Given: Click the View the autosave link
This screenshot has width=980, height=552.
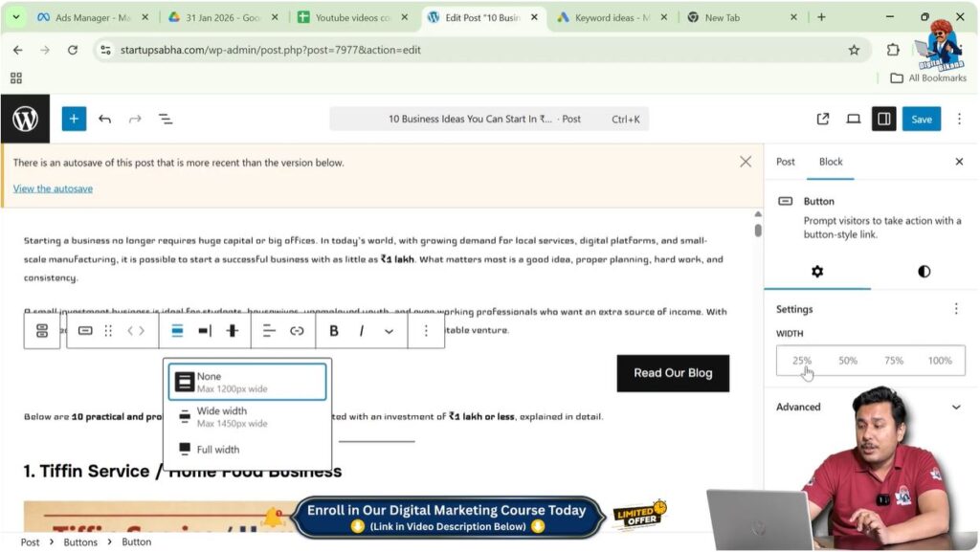Looking at the screenshot, I should pos(53,188).
